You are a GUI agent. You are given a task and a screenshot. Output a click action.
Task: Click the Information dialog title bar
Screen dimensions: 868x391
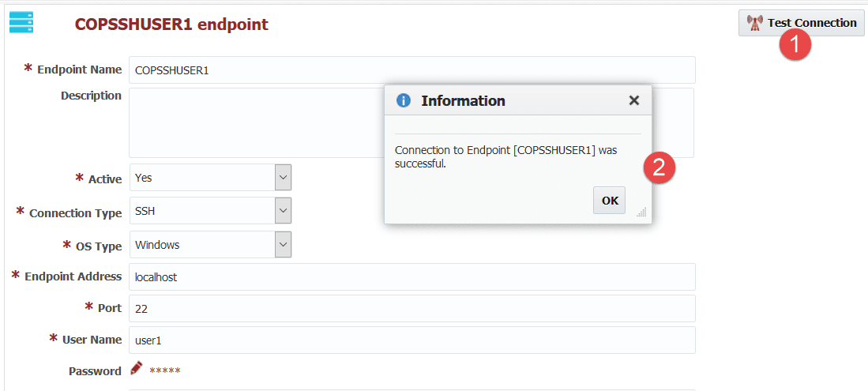click(x=517, y=100)
